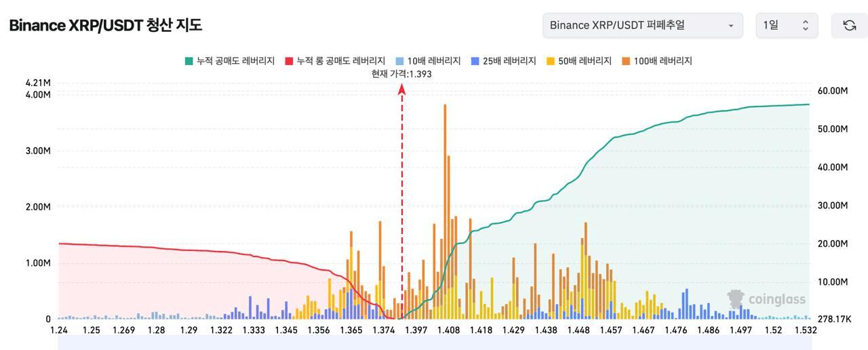This screenshot has width=868, height=350.
Task: Open the 1일 time range selector
Action: (x=787, y=25)
